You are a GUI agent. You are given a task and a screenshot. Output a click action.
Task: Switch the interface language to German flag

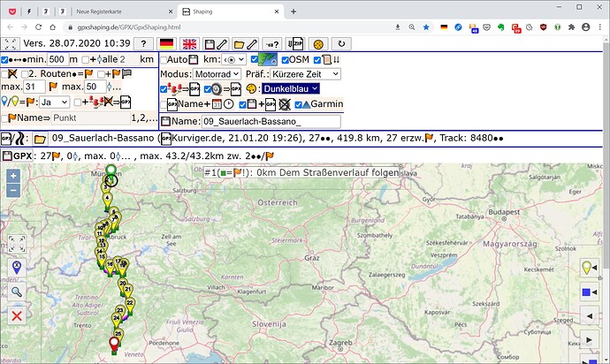166,44
